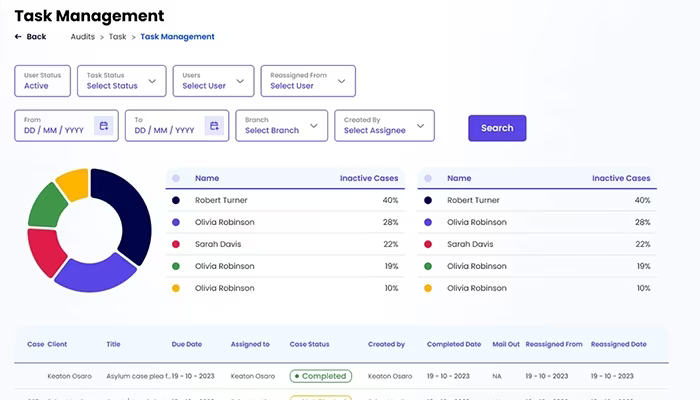Click the Search button
Screen dimensions: 700x400
[x=497, y=128]
